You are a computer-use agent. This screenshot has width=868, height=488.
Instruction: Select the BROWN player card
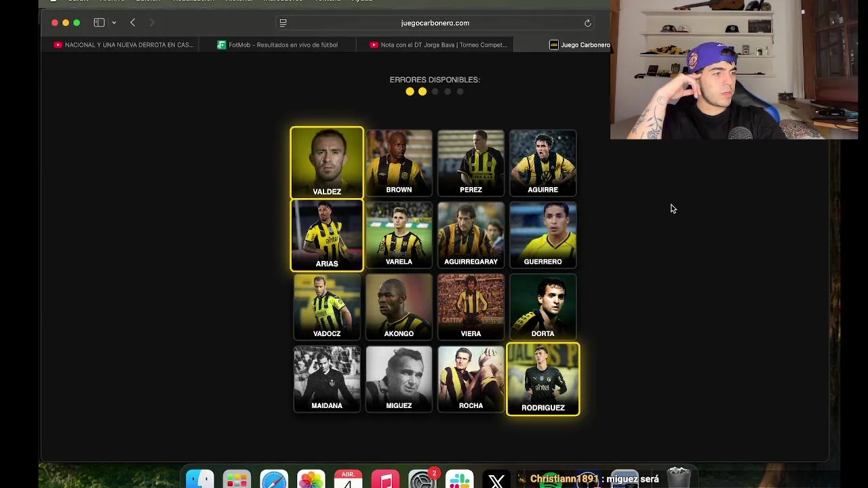click(399, 163)
